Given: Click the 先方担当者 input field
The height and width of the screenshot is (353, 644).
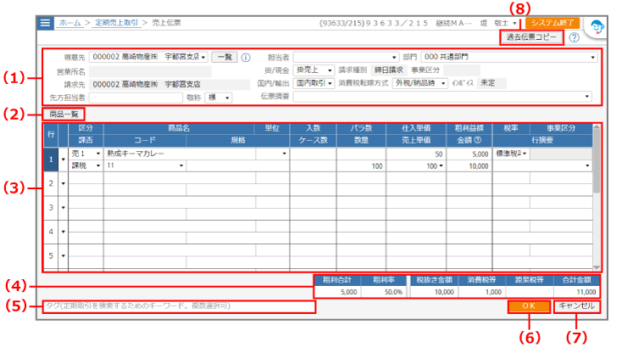Looking at the screenshot, I should pyautogui.click(x=136, y=98).
